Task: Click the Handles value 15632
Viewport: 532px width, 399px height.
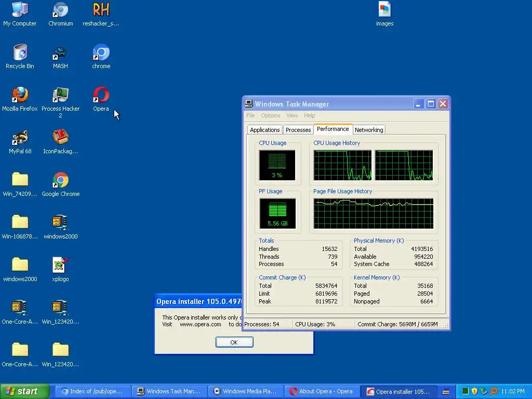Action: 329,249
